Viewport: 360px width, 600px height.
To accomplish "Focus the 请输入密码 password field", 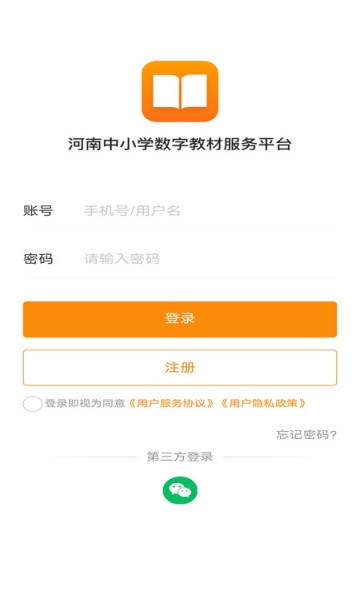I will coord(210,259).
